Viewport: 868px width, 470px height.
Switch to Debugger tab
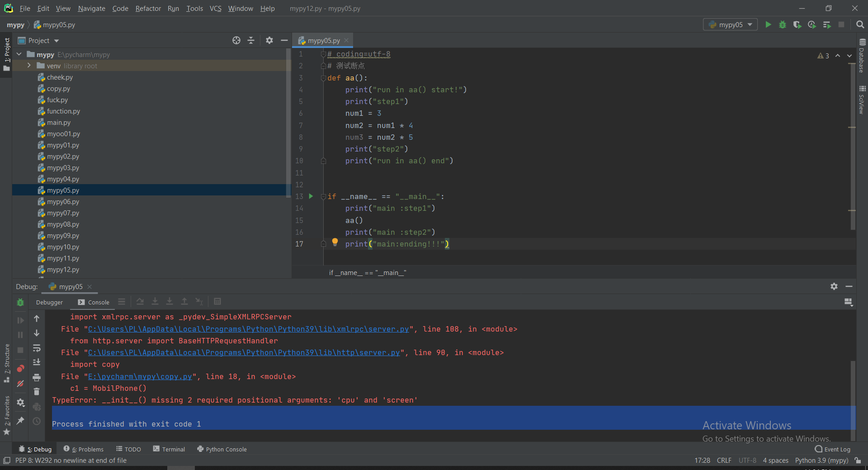(x=49, y=302)
